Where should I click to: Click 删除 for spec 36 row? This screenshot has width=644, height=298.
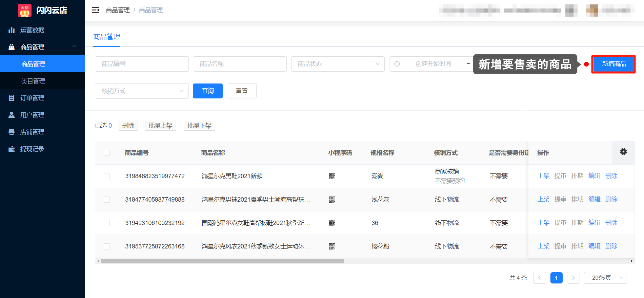coord(611,223)
